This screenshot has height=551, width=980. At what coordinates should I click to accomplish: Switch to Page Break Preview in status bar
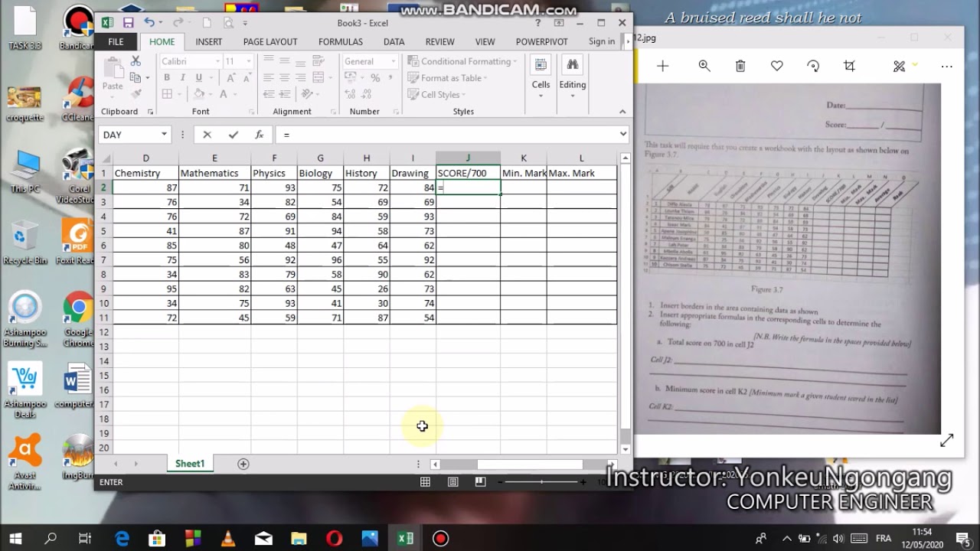click(480, 482)
